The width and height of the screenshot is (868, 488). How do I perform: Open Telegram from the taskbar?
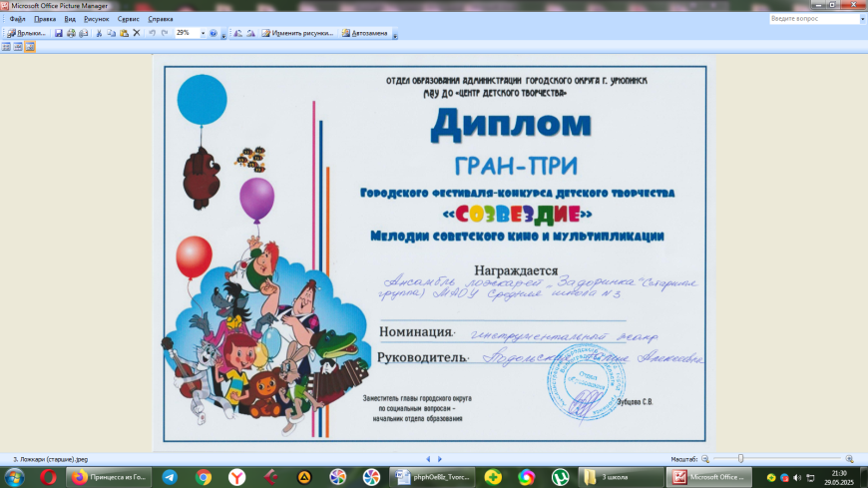click(170, 477)
